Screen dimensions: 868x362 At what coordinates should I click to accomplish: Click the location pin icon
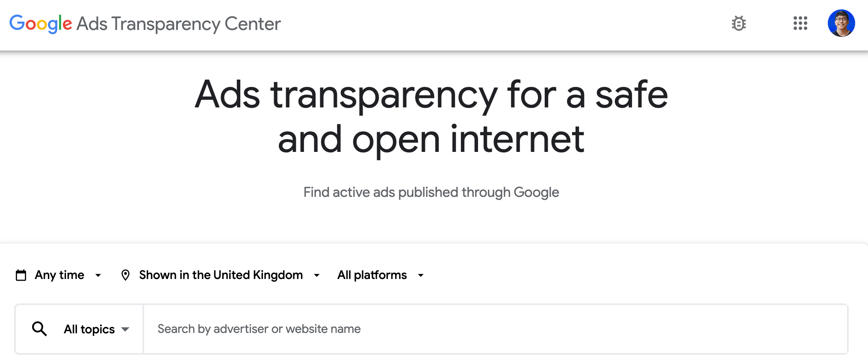(x=125, y=275)
